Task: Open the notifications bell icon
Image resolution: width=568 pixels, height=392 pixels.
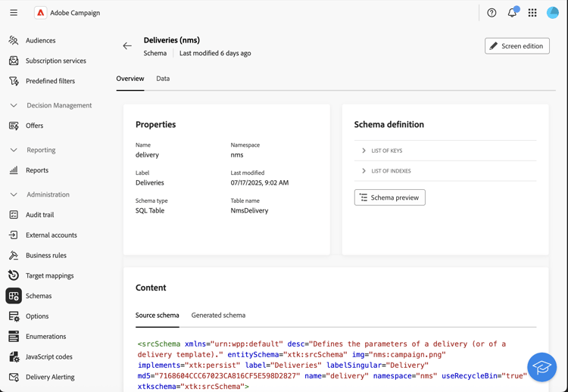Action: click(512, 13)
